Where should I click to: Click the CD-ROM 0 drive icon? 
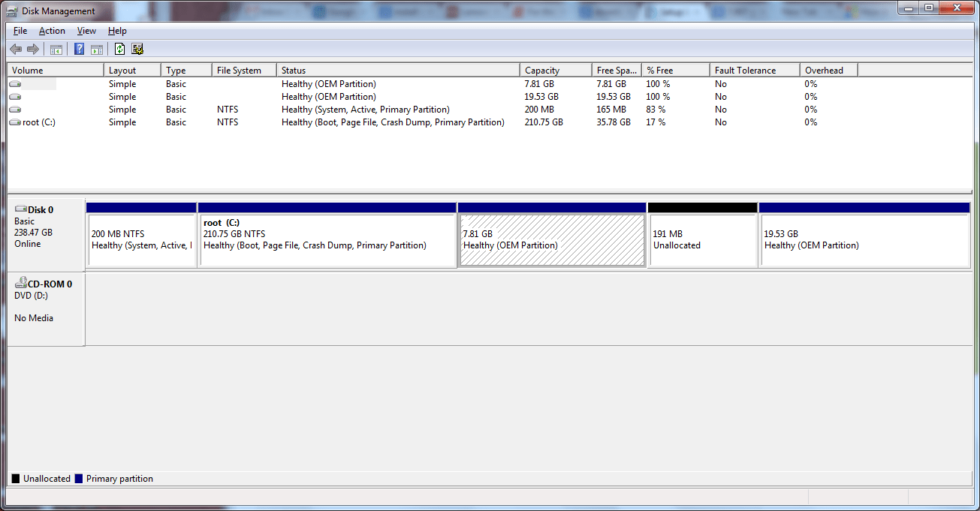click(x=20, y=284)
